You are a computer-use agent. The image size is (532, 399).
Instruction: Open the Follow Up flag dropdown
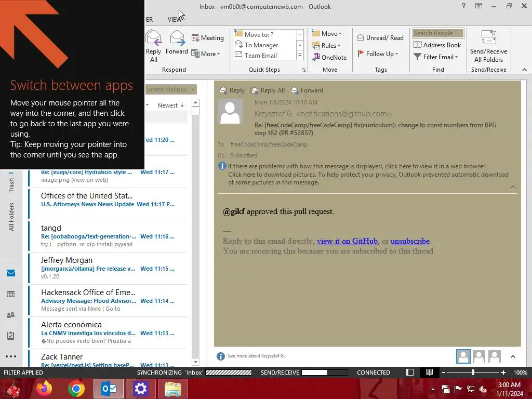point(378,54)
